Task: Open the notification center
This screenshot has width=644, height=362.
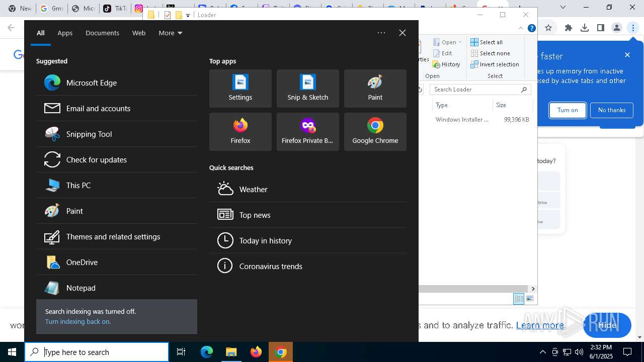Action: coord(627,352)
